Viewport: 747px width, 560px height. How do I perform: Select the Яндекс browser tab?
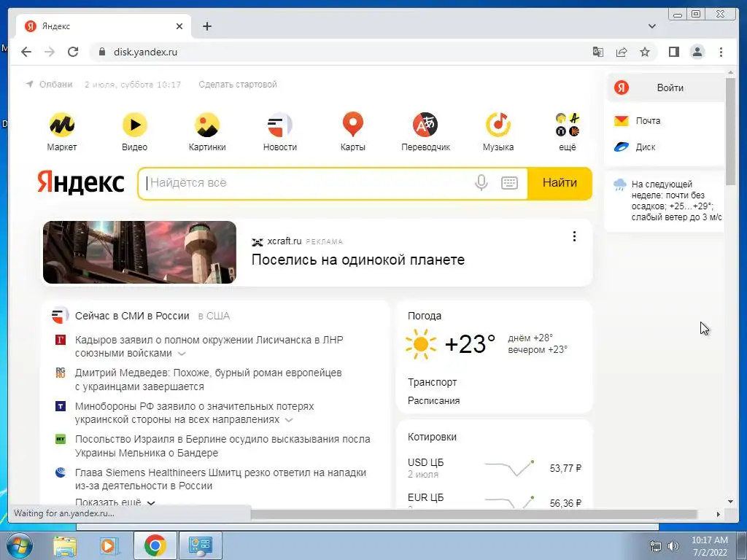pyautogui.click(x=104, y=26)
